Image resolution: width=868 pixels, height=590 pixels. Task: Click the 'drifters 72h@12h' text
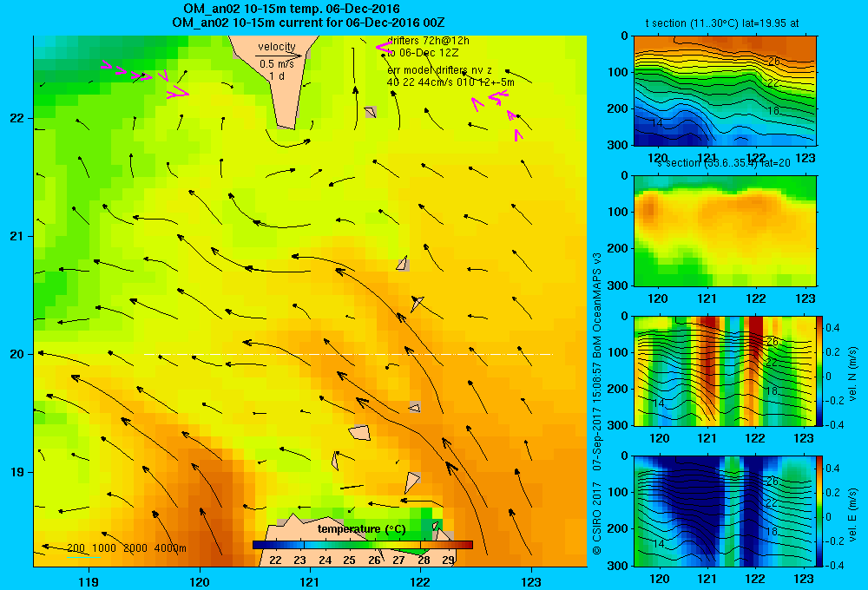(x=428, y=41)
